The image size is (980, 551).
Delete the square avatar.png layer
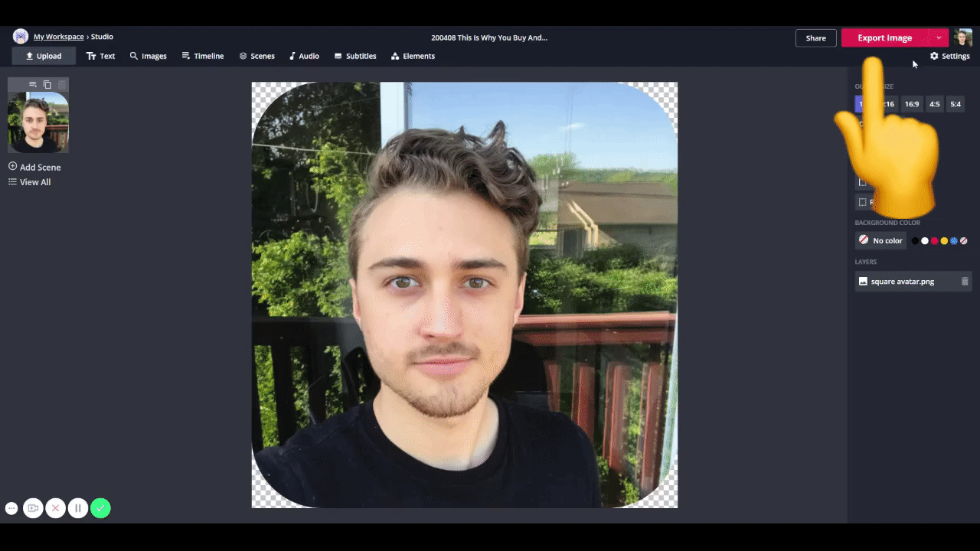click(965, 282)
